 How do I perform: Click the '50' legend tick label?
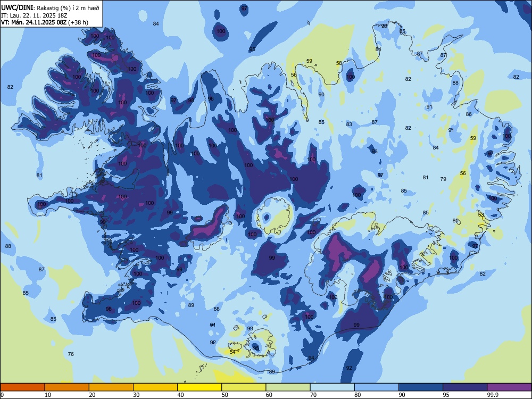[x=225, y=395]
